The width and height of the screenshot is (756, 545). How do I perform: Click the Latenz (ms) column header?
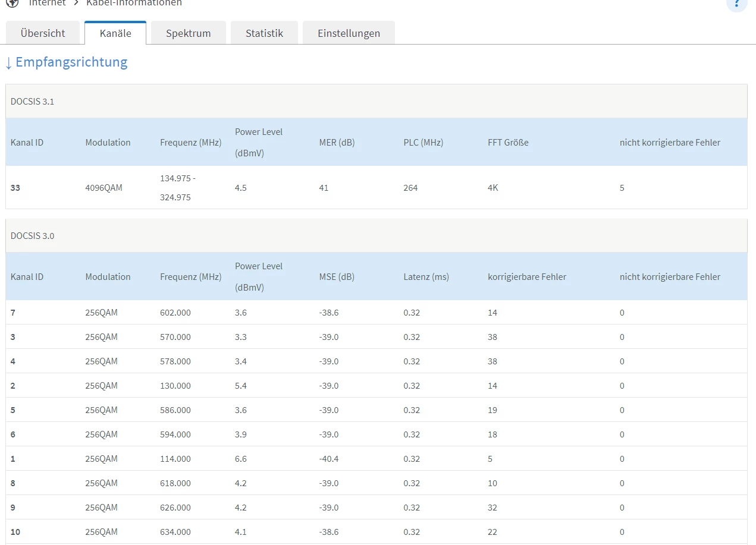(x=426, y=277)
